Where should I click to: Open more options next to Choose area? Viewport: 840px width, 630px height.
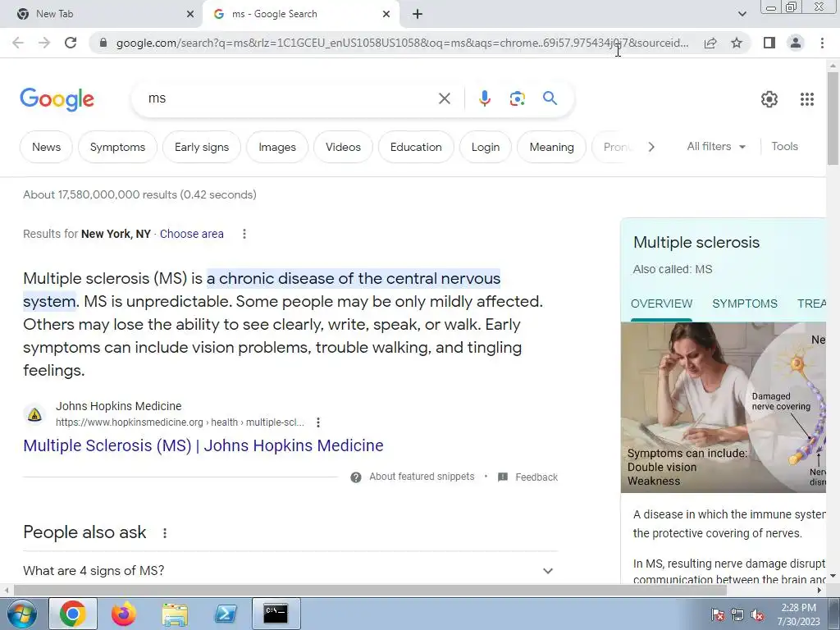tap(244, 234)
